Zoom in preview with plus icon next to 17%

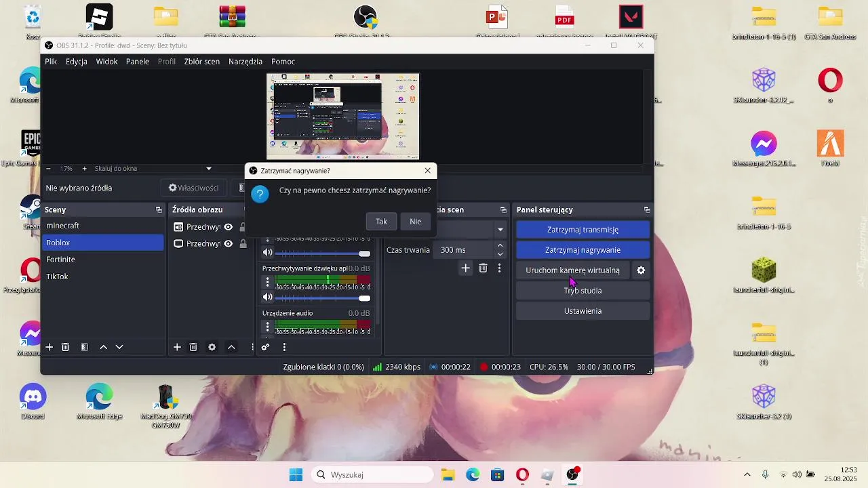pos(84,168)
